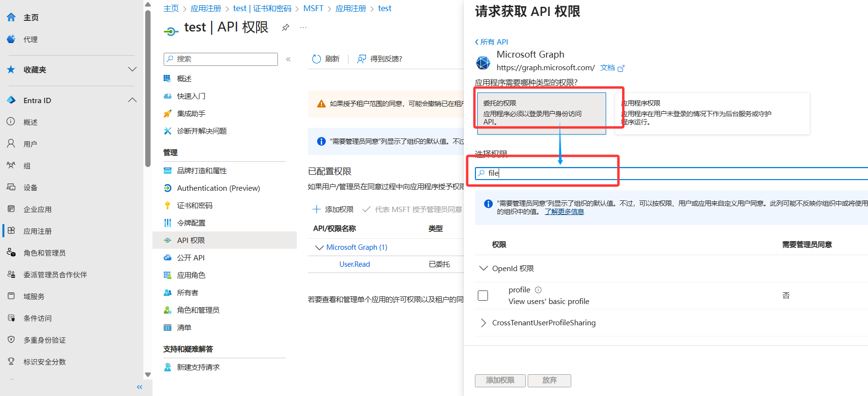Collapse the resource menu with the double-chevron icon

288,59
